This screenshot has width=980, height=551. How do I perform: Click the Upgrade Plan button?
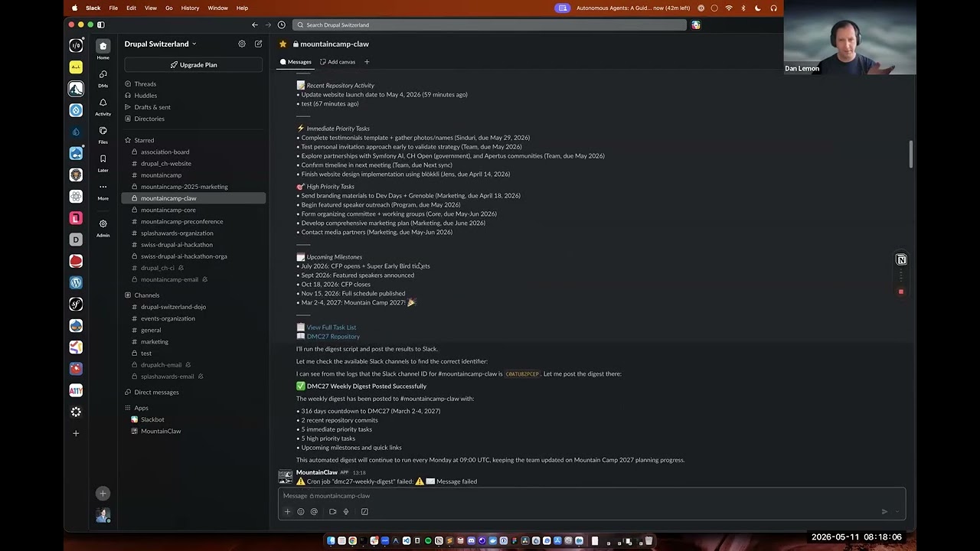(x=194, y=65)
